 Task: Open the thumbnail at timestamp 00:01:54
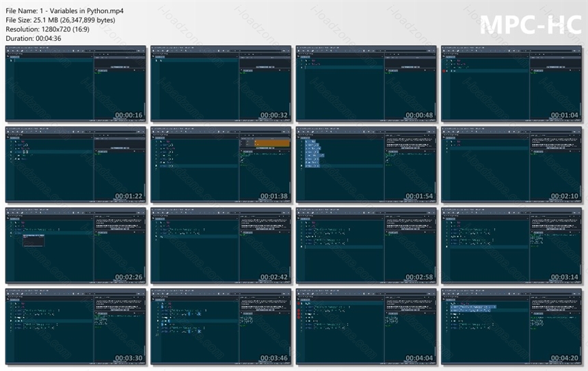tap(366, 165)
